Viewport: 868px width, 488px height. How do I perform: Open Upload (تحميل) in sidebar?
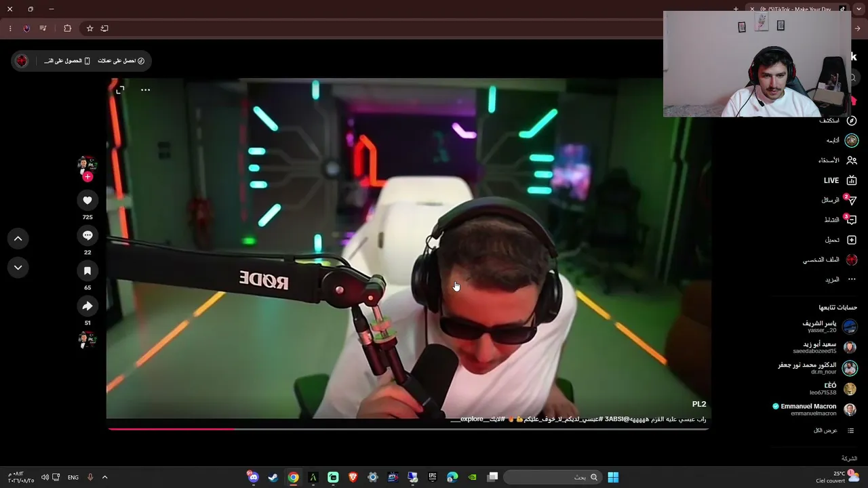pos(841,240)
